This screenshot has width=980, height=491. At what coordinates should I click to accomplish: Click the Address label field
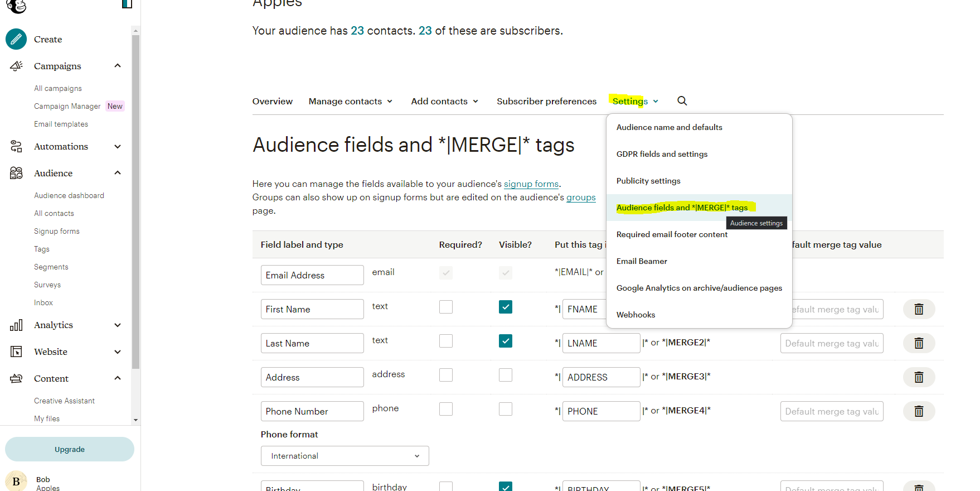coord(312,377)
